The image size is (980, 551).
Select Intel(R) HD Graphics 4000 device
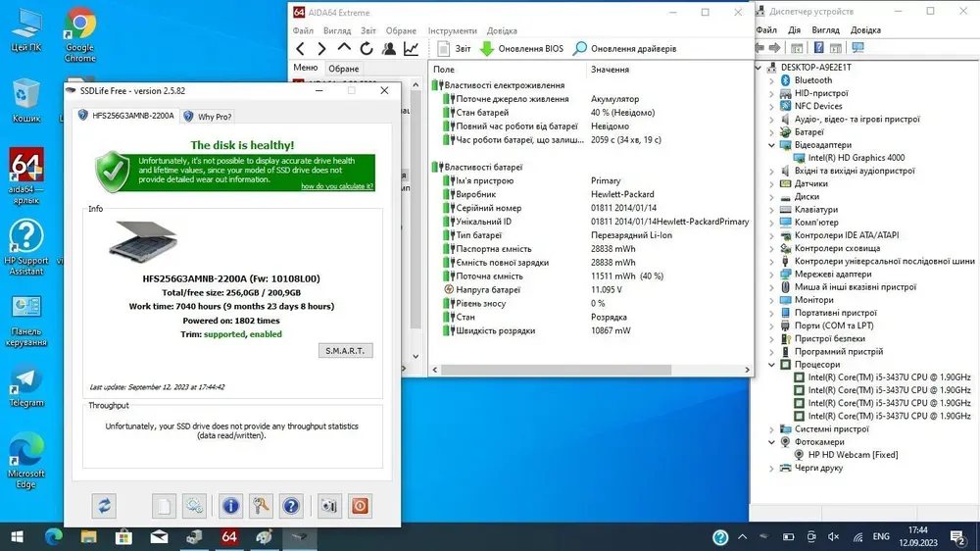856,158
